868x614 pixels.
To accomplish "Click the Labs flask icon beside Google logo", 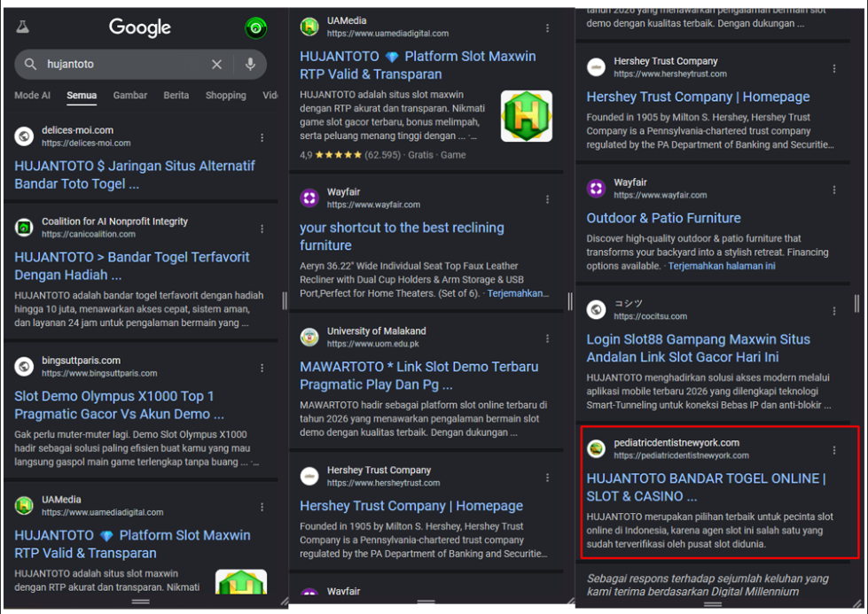I will 23,27.
